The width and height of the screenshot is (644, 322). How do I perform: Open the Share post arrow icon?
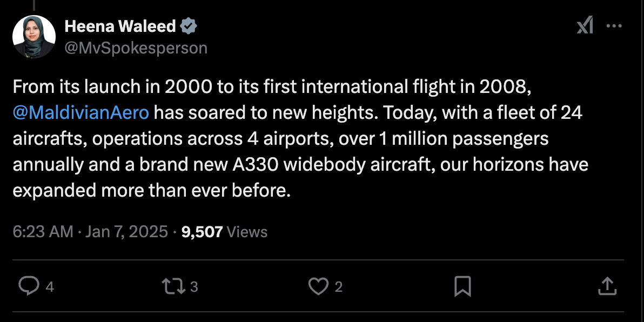(607, 286)
